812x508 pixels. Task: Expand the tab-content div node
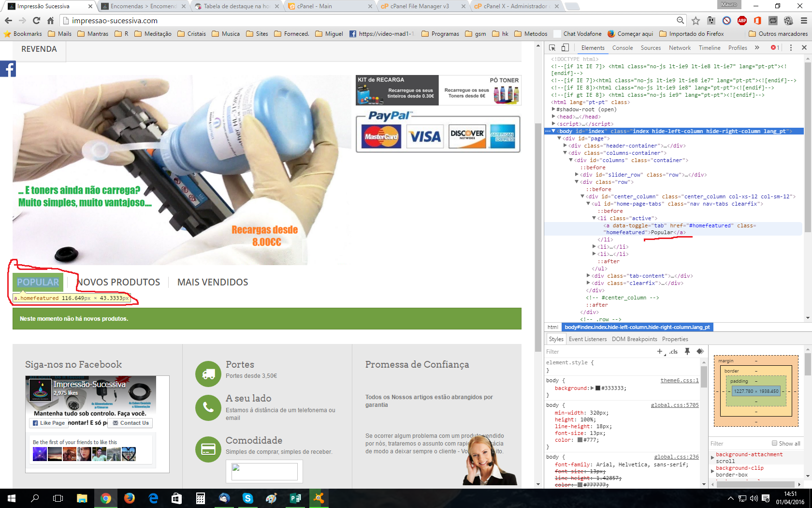click(x=588, y=276)
